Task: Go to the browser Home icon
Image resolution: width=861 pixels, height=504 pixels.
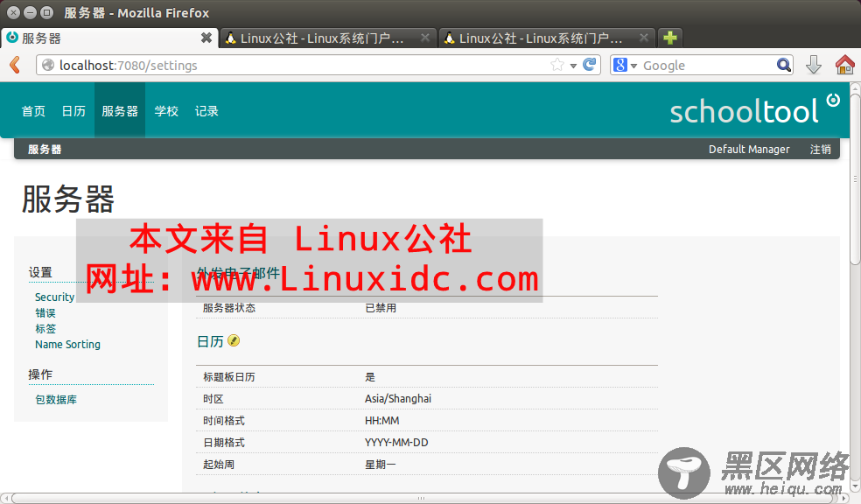Action: pyautogui.click(x=845, y=65)
